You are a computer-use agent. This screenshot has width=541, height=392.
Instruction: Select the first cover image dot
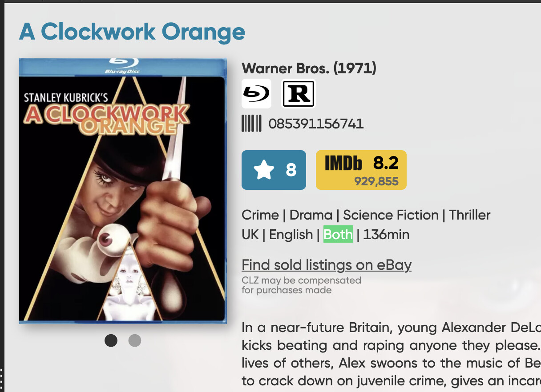pos(111,340)
